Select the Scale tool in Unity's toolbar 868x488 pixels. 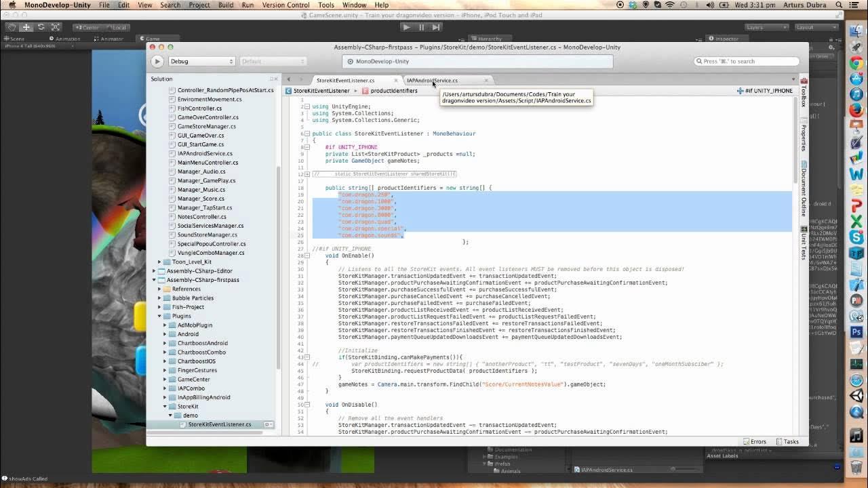tap(56, 27)
